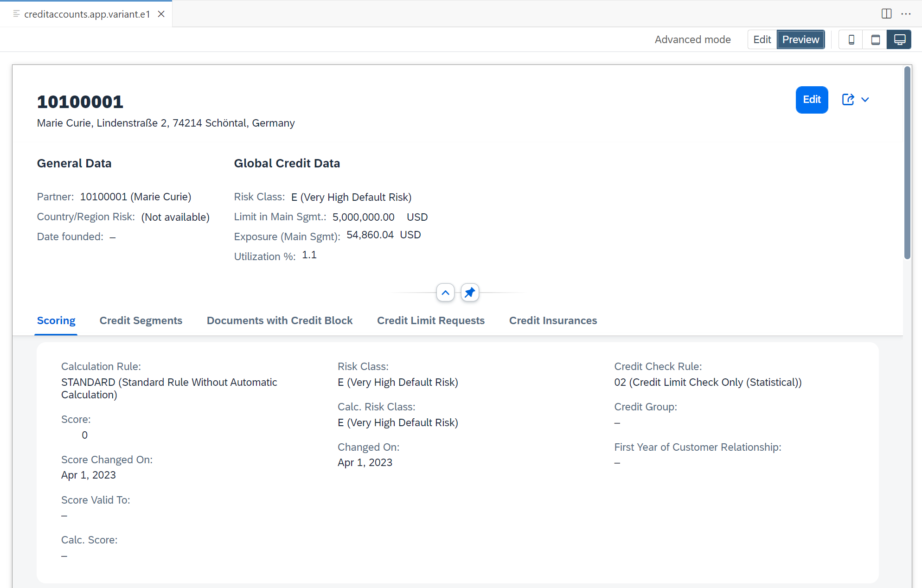Image resolution: width=922 pixels, height=588 pixels.
Task: Select the desktop device preview
Action: pyautogui.click(x=899, y=39)
